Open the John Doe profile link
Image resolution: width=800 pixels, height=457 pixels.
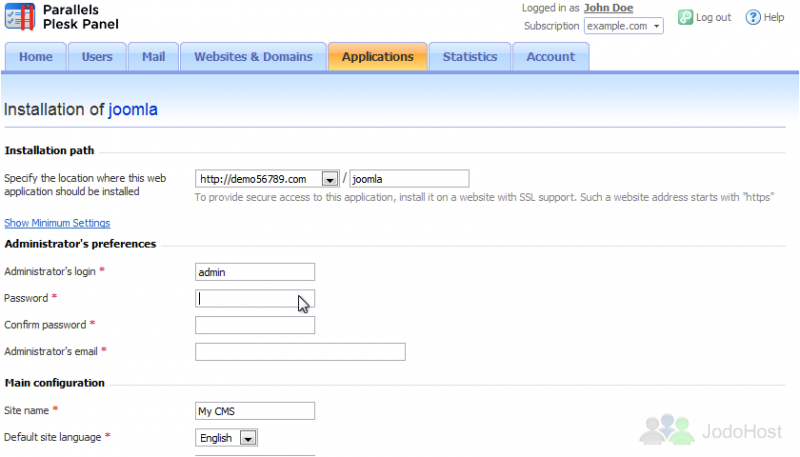[x=608, y=8]
